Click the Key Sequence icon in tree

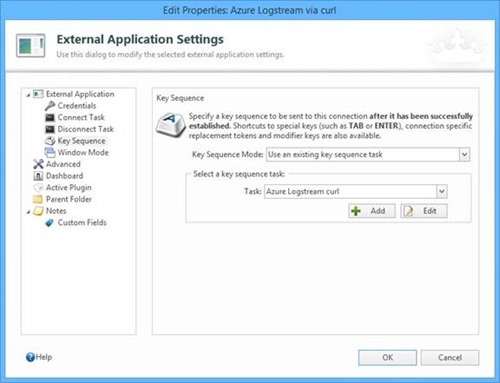tap(50, 141)
